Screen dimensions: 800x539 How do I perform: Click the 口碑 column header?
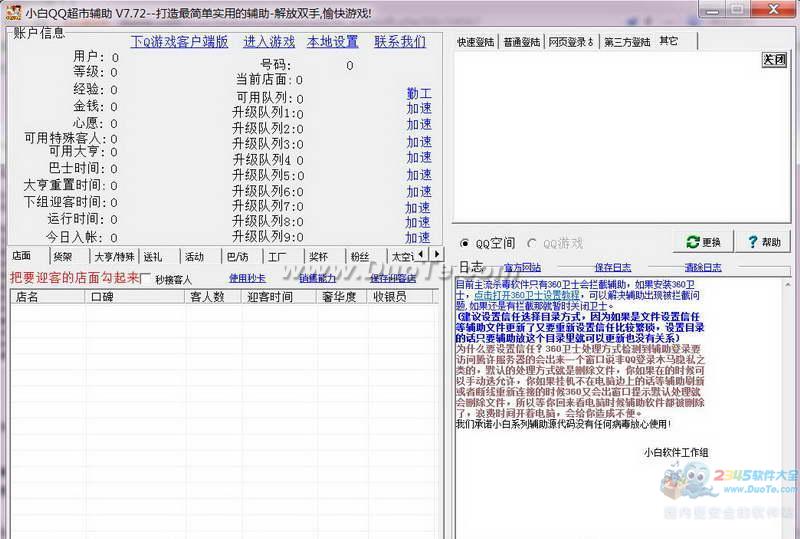pos(135,297)
